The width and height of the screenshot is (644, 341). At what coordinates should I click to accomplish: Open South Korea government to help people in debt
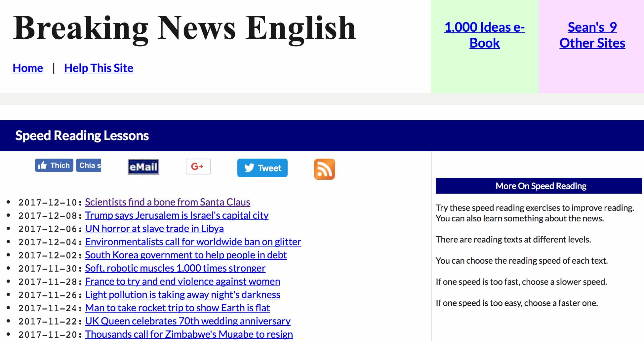click(186, 255)
